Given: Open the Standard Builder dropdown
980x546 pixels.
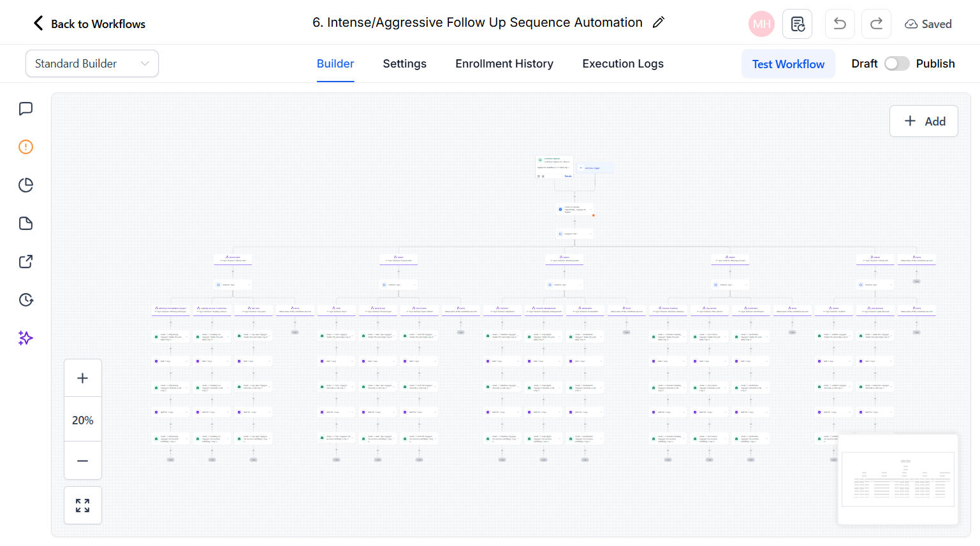Looking at the screenshot, I should pos(92,64).
